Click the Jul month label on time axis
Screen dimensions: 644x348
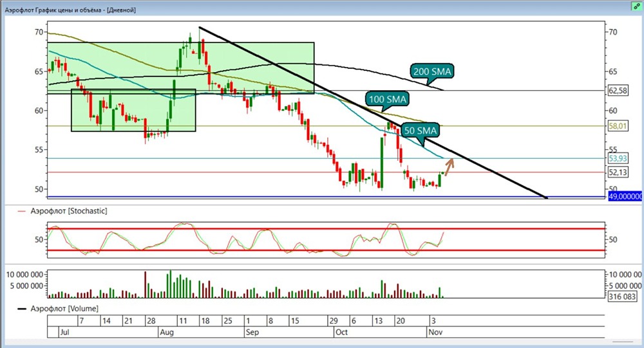coord(64,332)
